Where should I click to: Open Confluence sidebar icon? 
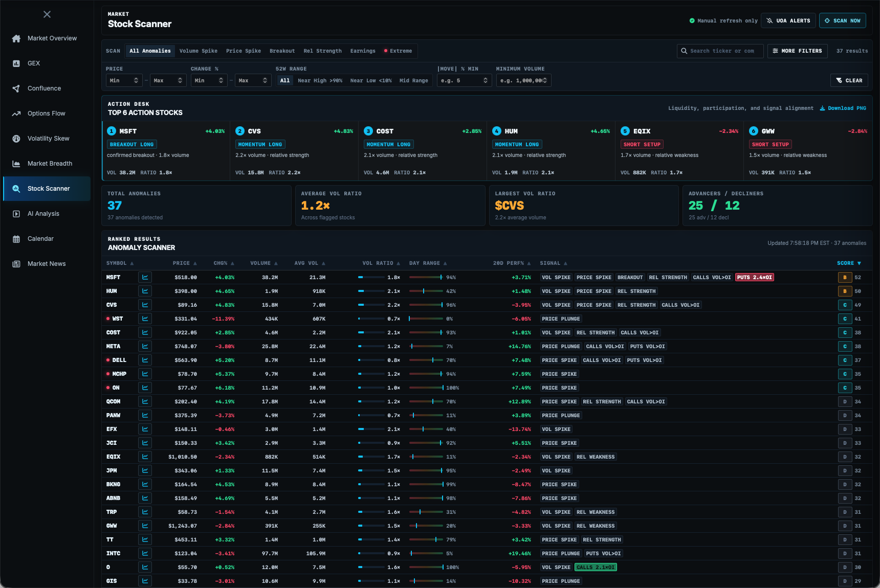tap(16, 88)
